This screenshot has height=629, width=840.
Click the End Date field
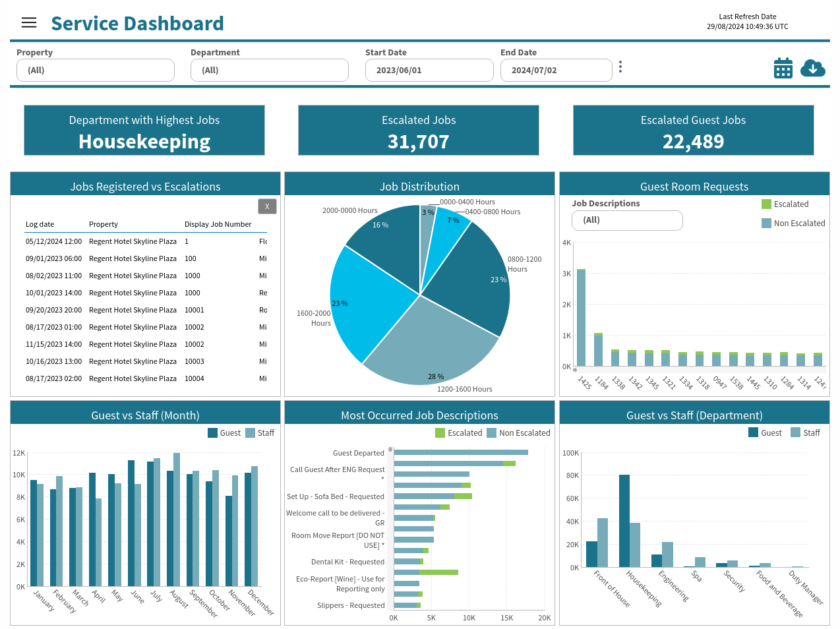(556, 70)
